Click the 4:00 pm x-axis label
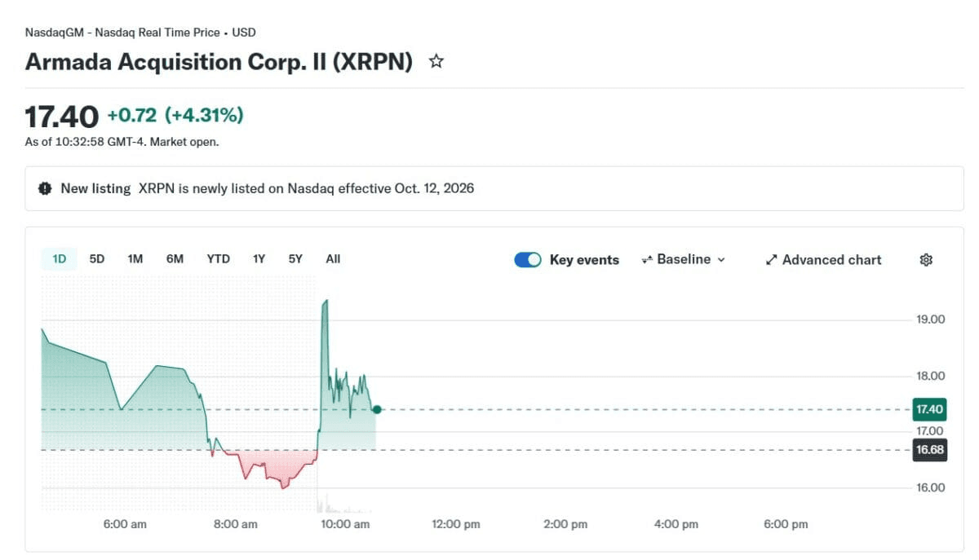 coord(676,524)
